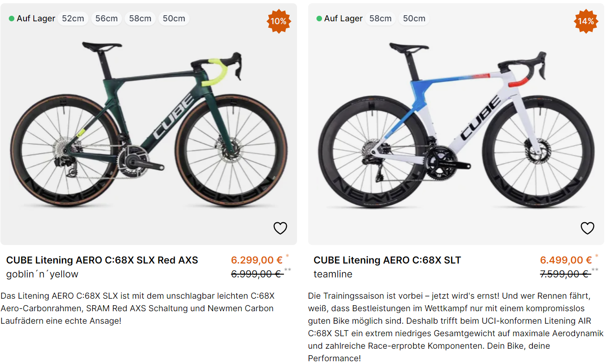Screen dimensions: 607x364
Task: Open CUBE Litening AERO C:68X SLX Red AXS
Action: point(102,260)
